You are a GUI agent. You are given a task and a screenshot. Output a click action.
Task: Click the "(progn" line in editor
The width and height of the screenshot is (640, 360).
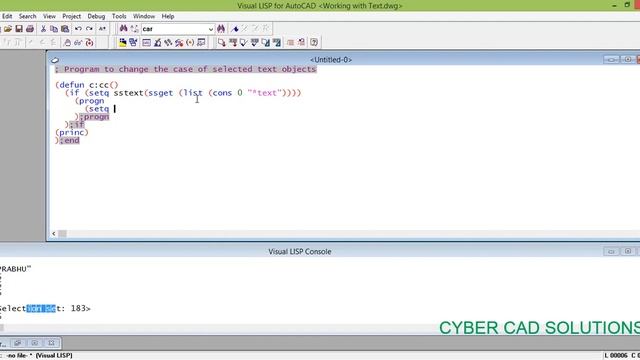click(89, 101)
